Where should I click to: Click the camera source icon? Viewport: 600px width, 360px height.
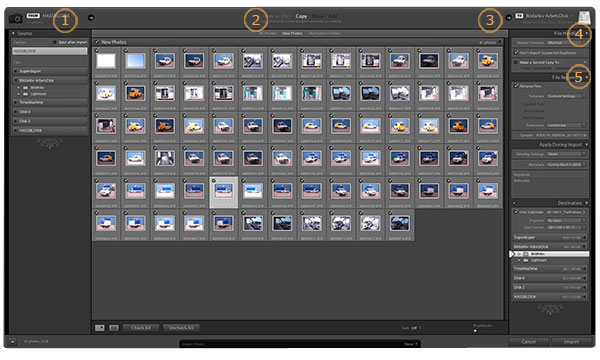click(x=16, y=18)
